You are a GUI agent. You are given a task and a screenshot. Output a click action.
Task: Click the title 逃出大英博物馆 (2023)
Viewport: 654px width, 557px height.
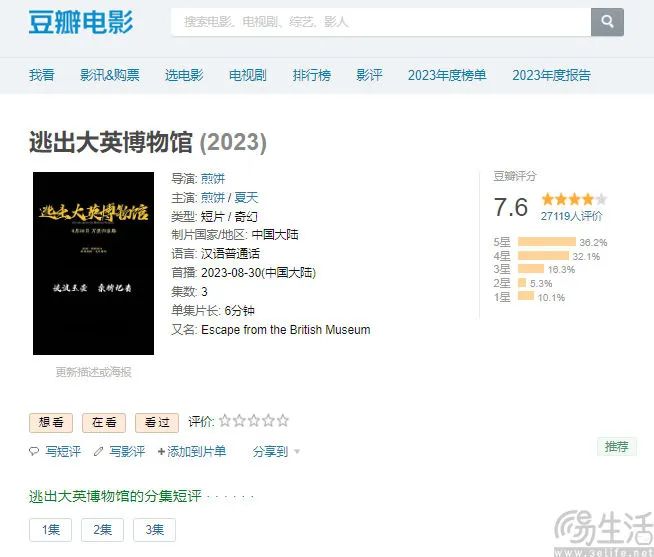pos(148,142)
